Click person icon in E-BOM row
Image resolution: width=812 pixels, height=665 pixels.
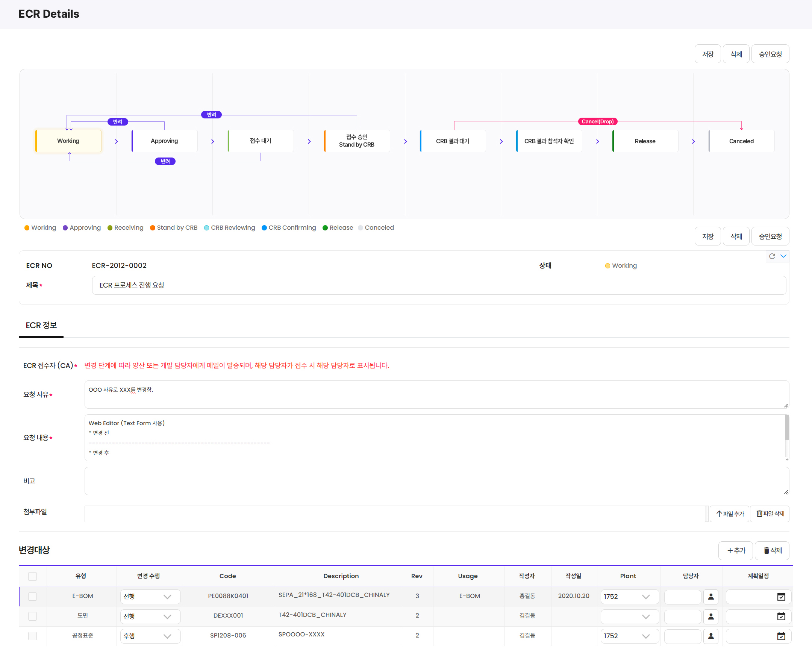coord(710,597)
